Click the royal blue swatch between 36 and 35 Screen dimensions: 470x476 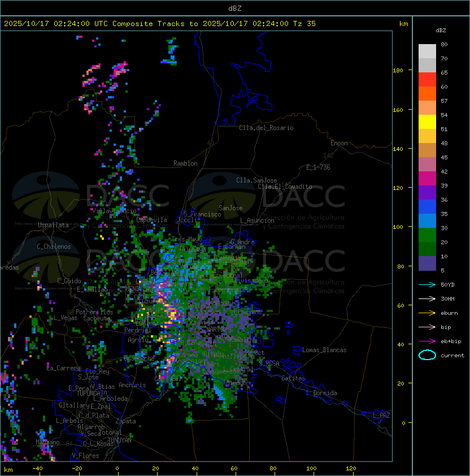point(427,206)
